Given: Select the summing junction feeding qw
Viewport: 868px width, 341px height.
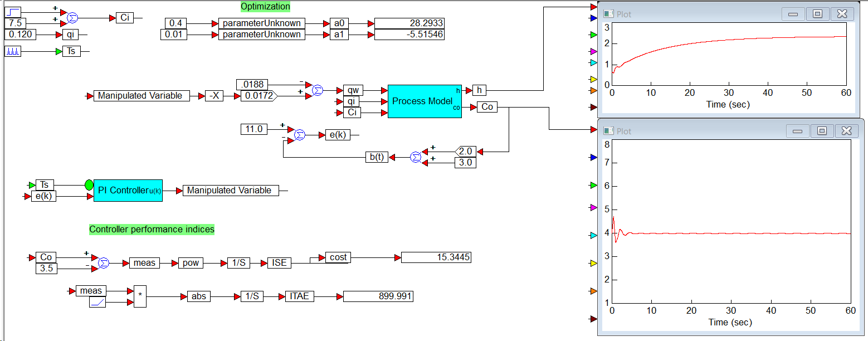Looking at the screenshot, I should (x=318, y=90).
